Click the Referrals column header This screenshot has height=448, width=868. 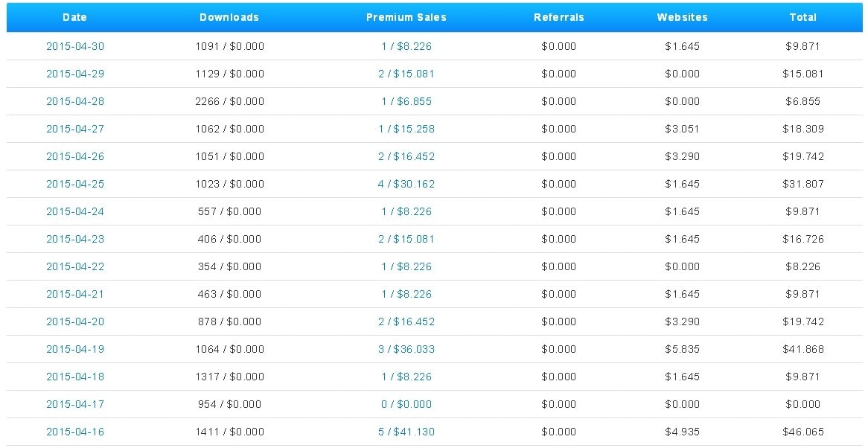tap(558, 17)
